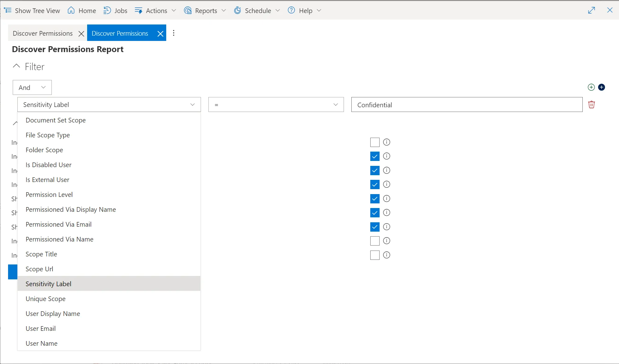Click the Actions icon
619x364 pixels.
(x=139, y=10)
